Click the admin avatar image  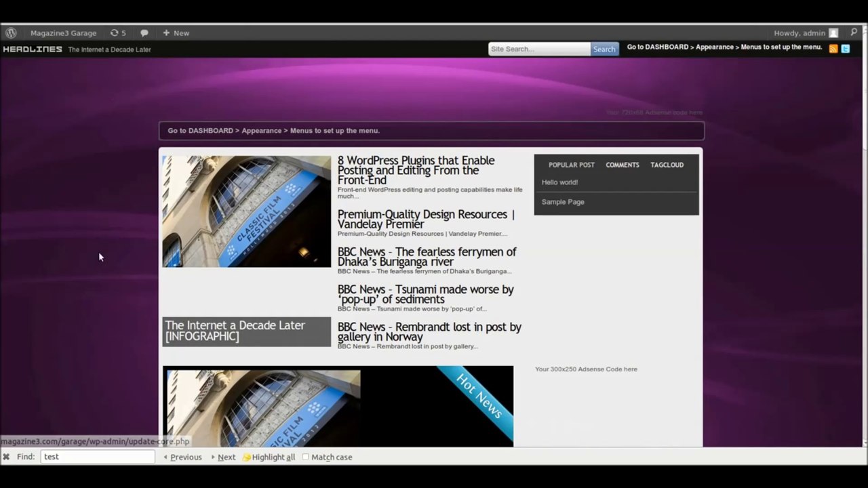(x=833, y=33)
